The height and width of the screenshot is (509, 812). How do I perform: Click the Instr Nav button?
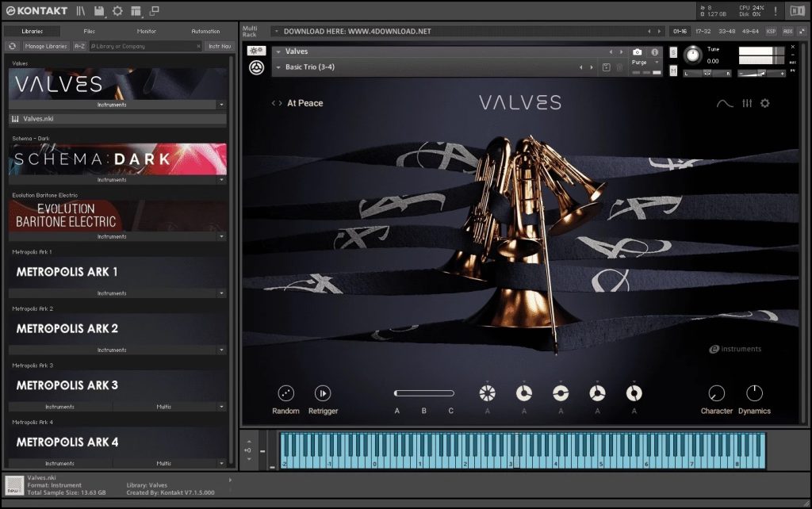coord(220,46)
